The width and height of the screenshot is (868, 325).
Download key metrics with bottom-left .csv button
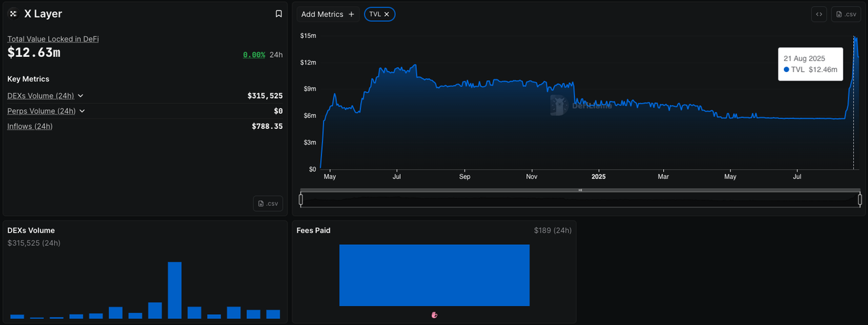point(268,204)
